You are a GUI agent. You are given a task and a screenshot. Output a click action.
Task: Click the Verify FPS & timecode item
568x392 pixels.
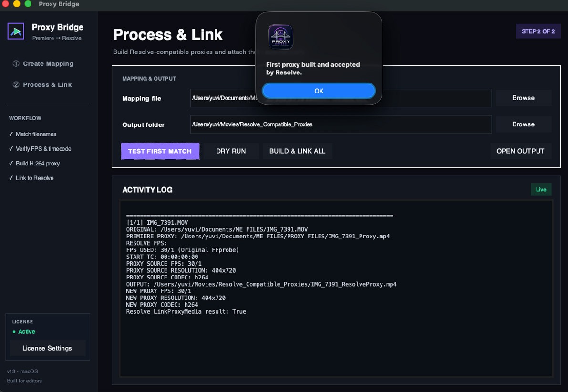coord(40,149)
